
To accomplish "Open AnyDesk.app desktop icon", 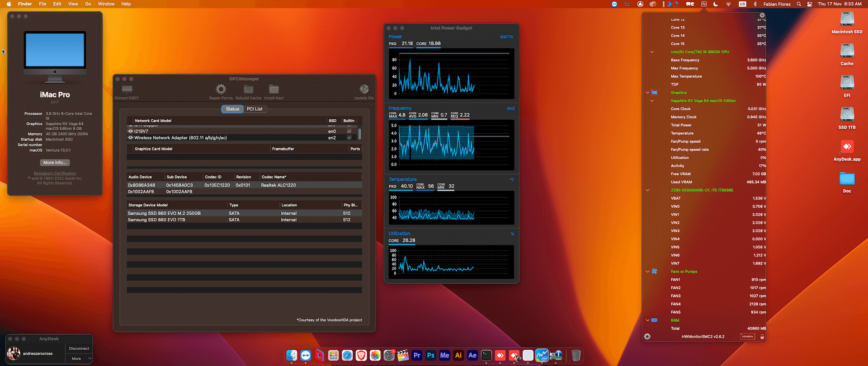I will pyautogui.click(x=847, y=147).
